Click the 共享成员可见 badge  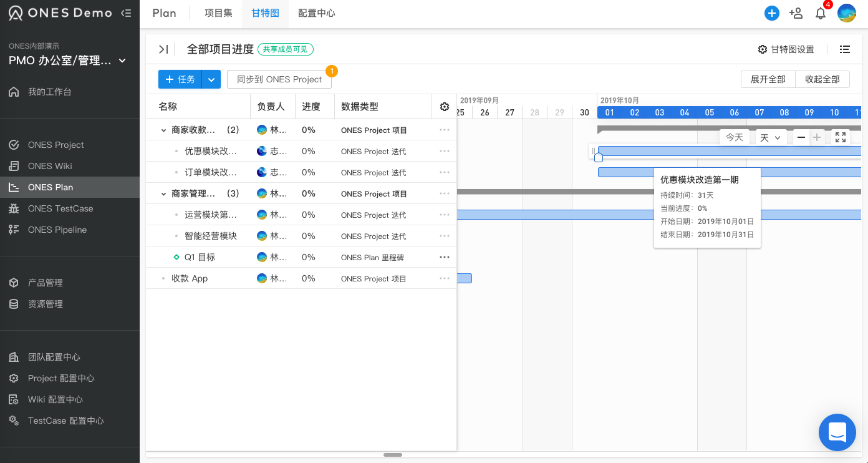click(286, 49)
